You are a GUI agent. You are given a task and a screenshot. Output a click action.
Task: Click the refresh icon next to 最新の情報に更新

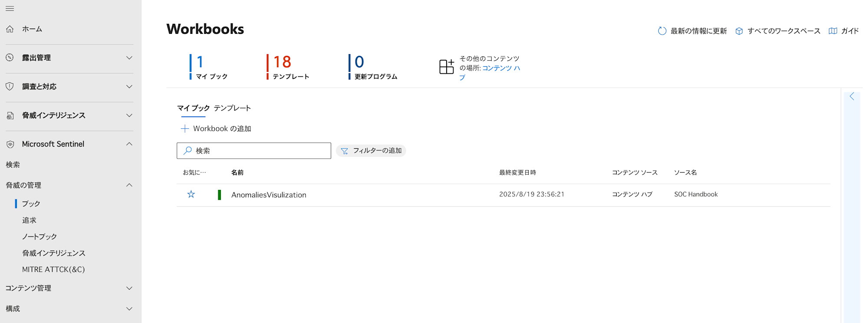click(662, 31)
